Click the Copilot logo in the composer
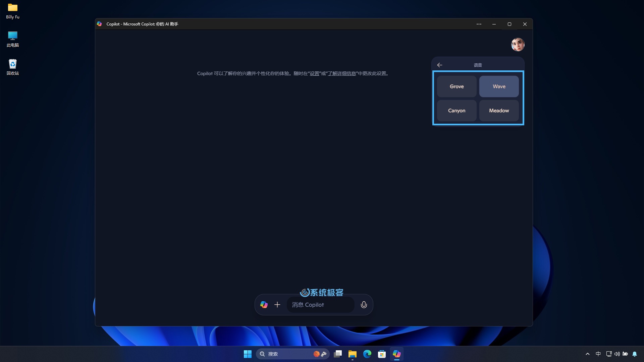This screenshot has height=362, width=644. click(264, 305)
